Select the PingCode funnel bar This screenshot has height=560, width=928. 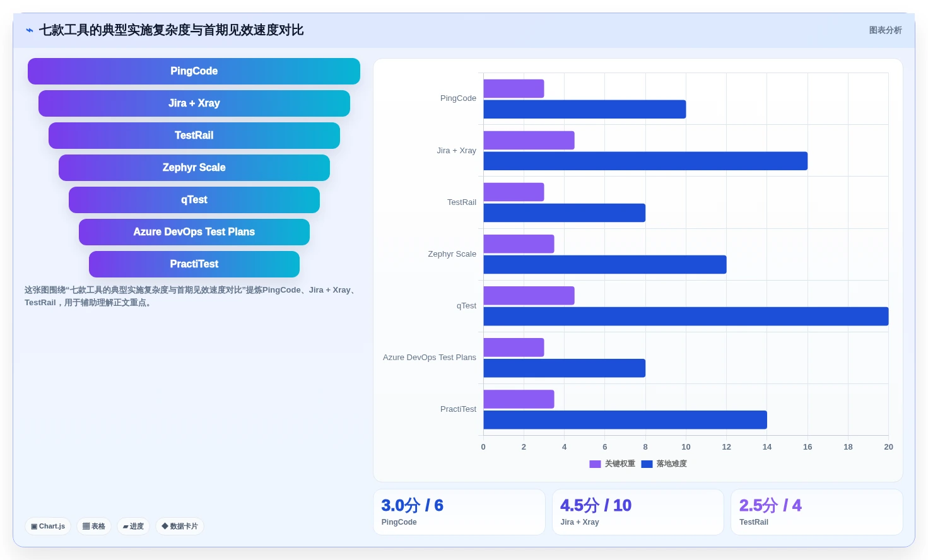point(194,71)
